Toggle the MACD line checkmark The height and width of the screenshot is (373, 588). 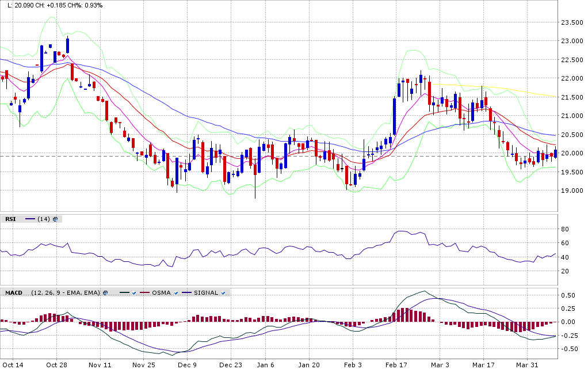click(133, 293)
